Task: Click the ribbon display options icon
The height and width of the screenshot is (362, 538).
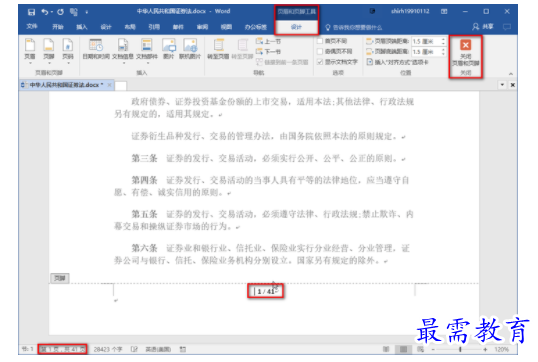Action: pos(444,12)
